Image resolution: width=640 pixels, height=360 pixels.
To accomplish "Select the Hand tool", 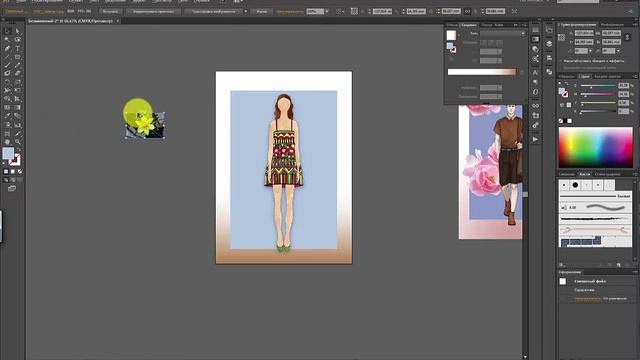I will [x=7, y=142].
